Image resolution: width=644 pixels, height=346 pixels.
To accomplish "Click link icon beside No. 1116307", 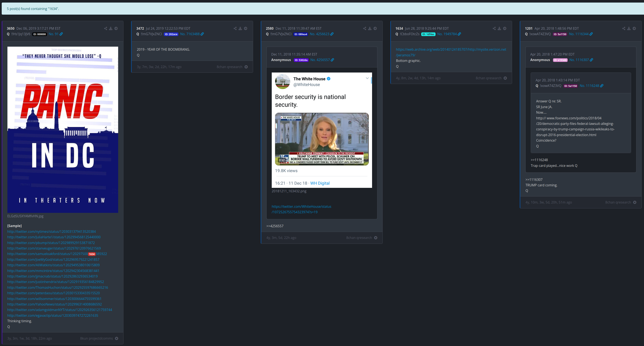I will (591, 60).
